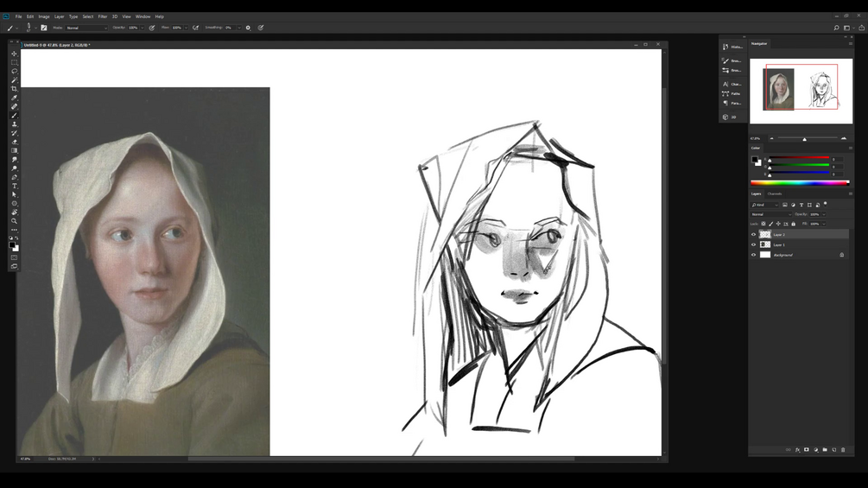Enable airbrush-style build-up
Viewport: 868px width, 488px height.
pyautogui.click(x=195, y=28)
